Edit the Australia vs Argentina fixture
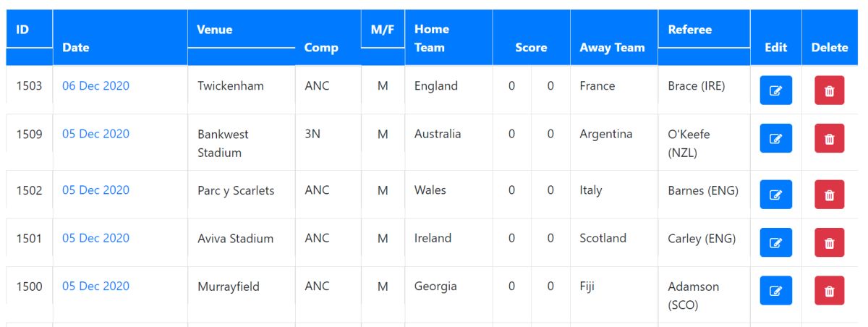 coord(775,138)
